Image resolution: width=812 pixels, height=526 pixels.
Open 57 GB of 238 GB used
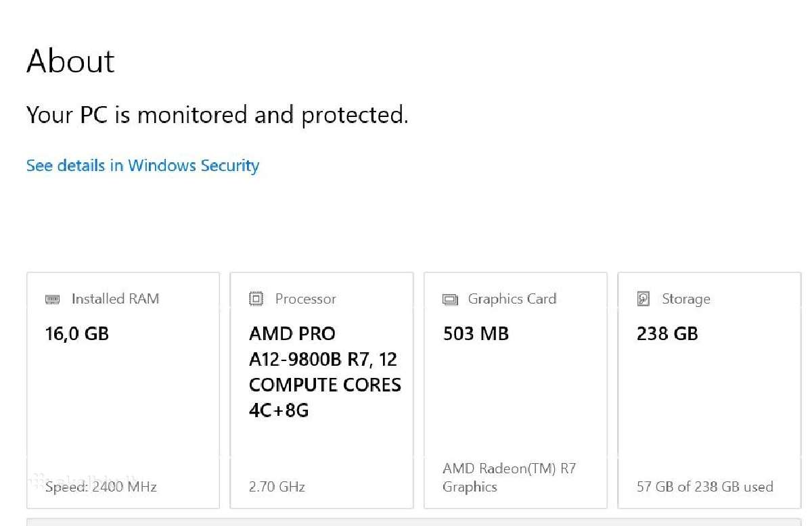pos(705,487)
